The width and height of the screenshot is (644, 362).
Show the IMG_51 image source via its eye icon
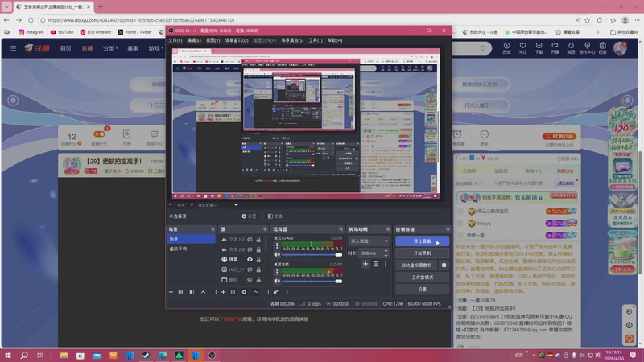(x=250, y=269)
